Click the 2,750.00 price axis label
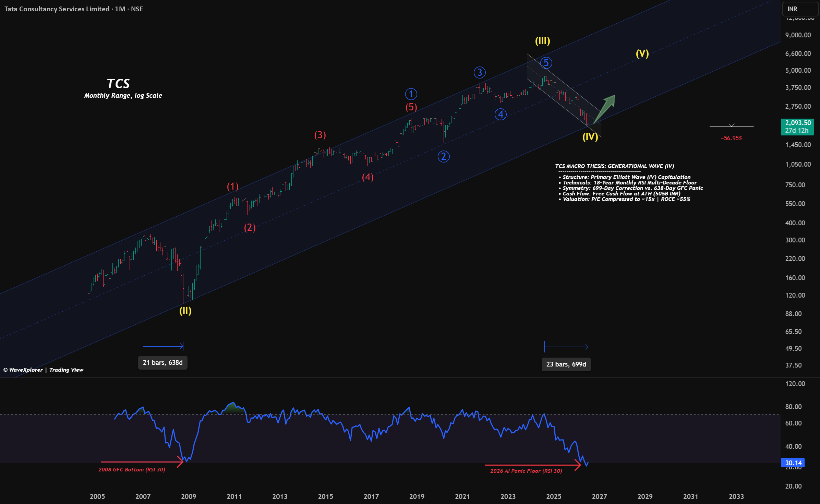This screenshot has width=820, height=504. pos(798,106)
